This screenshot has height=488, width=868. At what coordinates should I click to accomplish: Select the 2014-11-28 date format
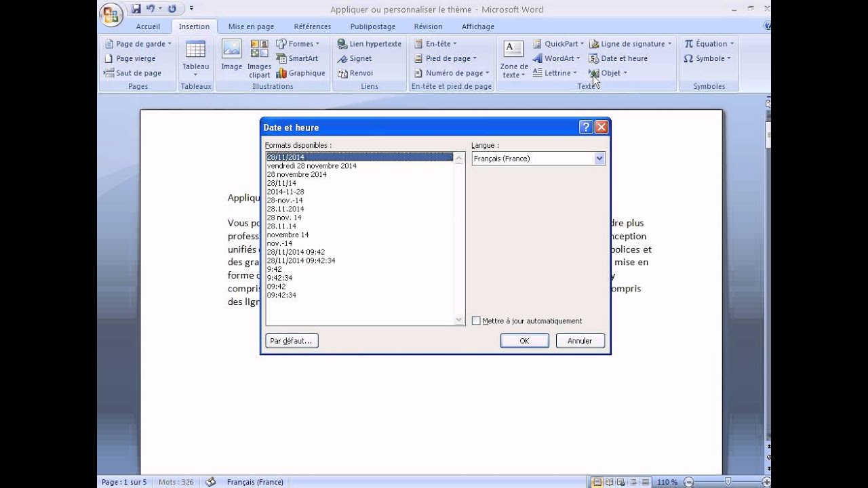pyautogui.click(x=285, y=192)
